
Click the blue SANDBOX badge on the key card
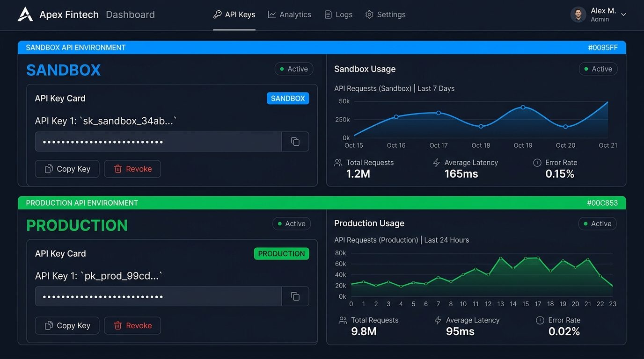click(x=288, y=98)
